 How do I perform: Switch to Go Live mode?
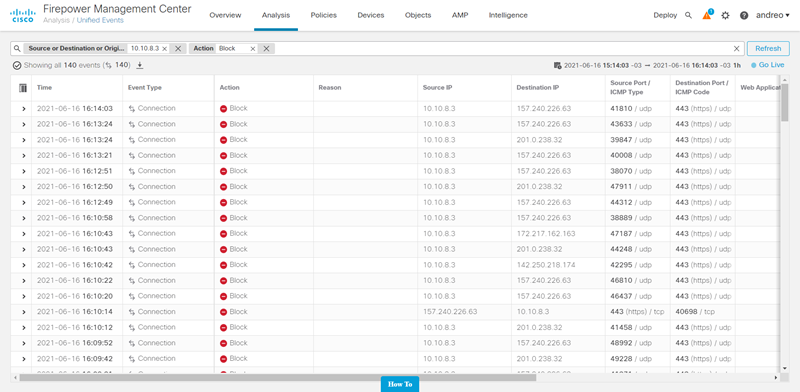point(767,65)
